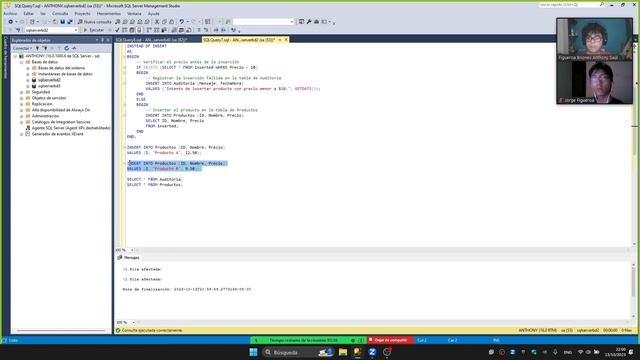Open the Ventana menu
Screen dimensions: 640x360
click(x=134, y=13)
